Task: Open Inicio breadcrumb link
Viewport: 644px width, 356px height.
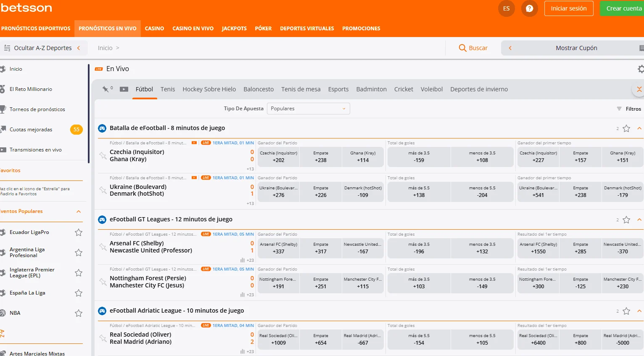Action: (x=105, y=48)
